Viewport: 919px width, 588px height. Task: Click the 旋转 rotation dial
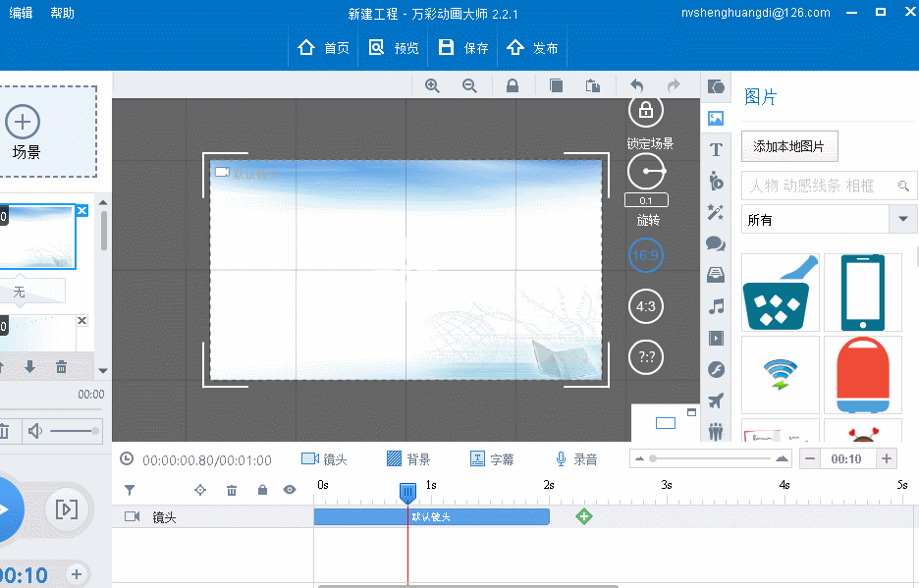pyautogui.click(x=646, y=171)
